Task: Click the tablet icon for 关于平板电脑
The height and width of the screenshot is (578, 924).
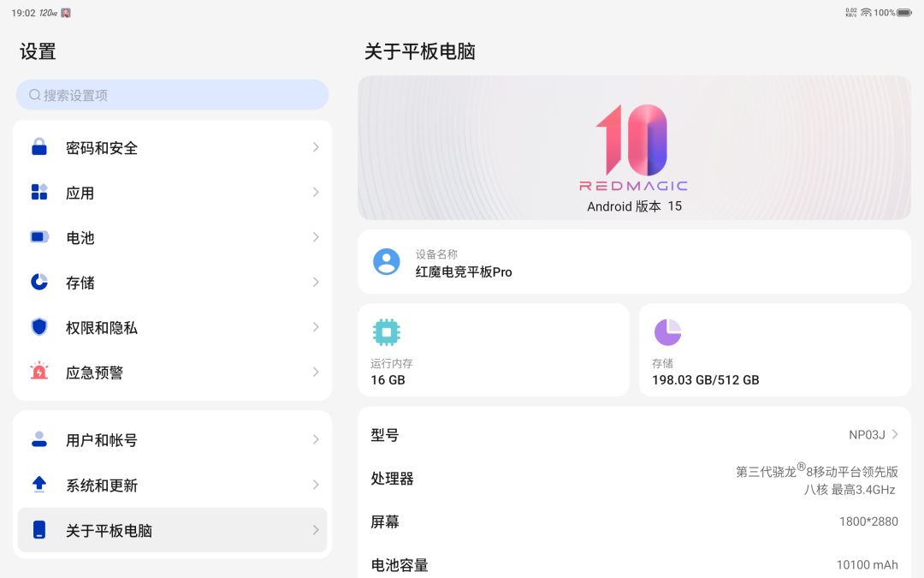Action: (39, 530)
